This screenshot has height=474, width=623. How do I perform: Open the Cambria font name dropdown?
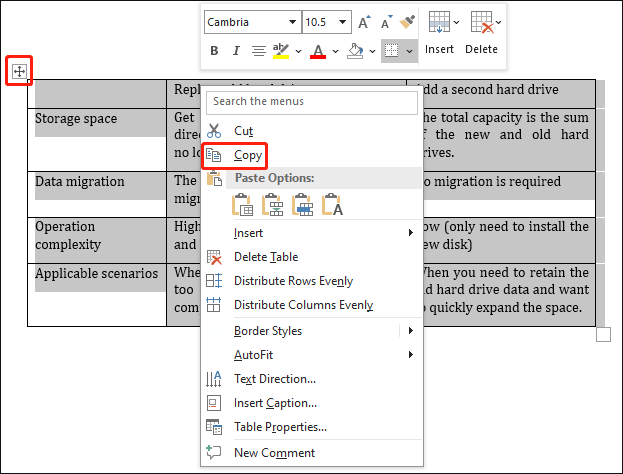tap(292, 22)
